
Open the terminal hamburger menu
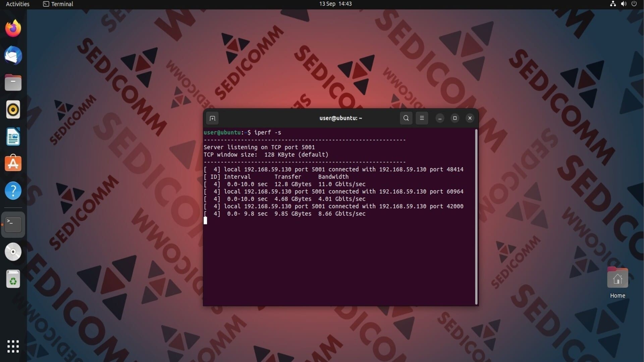pyautogui.click(x=422, y=118)
